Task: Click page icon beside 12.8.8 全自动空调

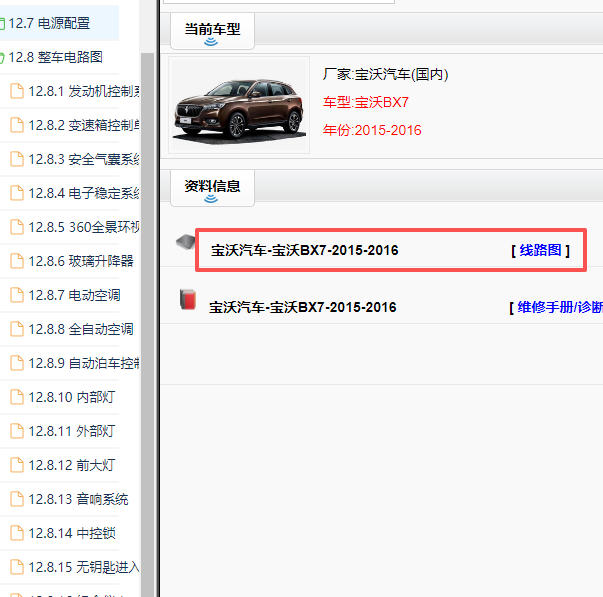Action: (x=17, y=329)
